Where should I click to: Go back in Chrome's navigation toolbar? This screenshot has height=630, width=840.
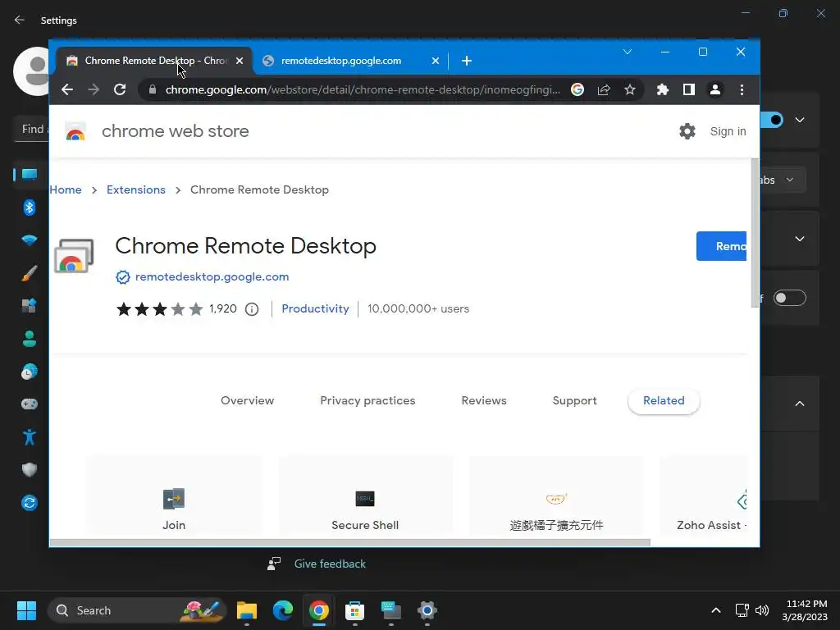point(67,89)
